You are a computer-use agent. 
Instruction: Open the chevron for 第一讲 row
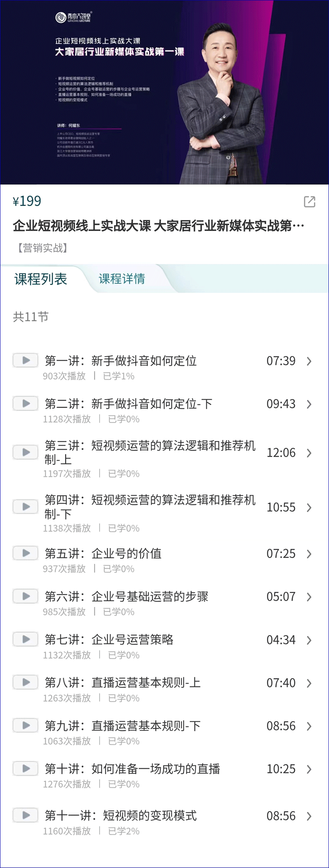tap(309, 361)
